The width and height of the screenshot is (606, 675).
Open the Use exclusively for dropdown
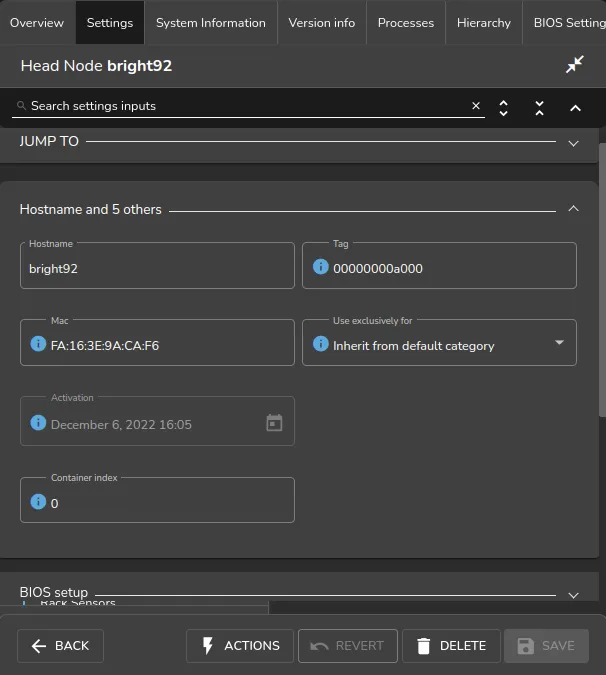(x=560, y=343)
